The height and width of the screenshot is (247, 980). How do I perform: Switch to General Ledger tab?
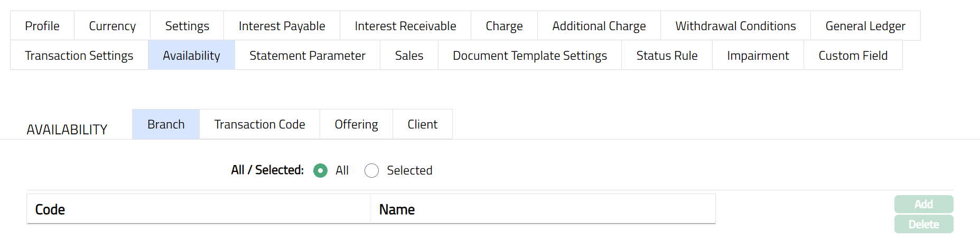(865, 26)
